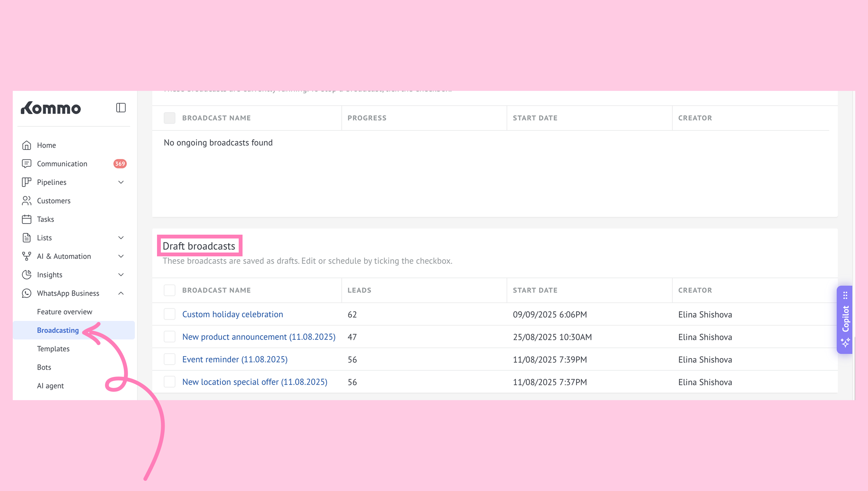The height and width of the screenshot is (491, 868).
Task: Open the Templates menu item
Action: (x=53, y=349)
